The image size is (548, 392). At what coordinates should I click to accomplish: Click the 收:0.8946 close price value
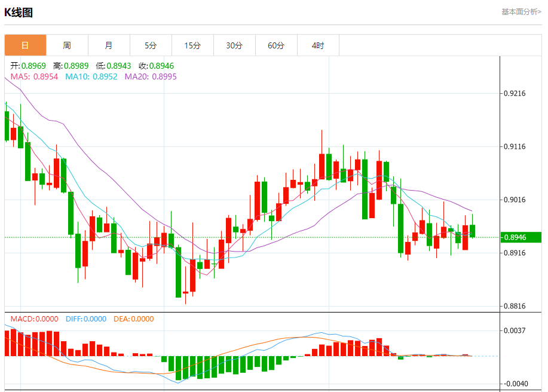tap(156, 66)
